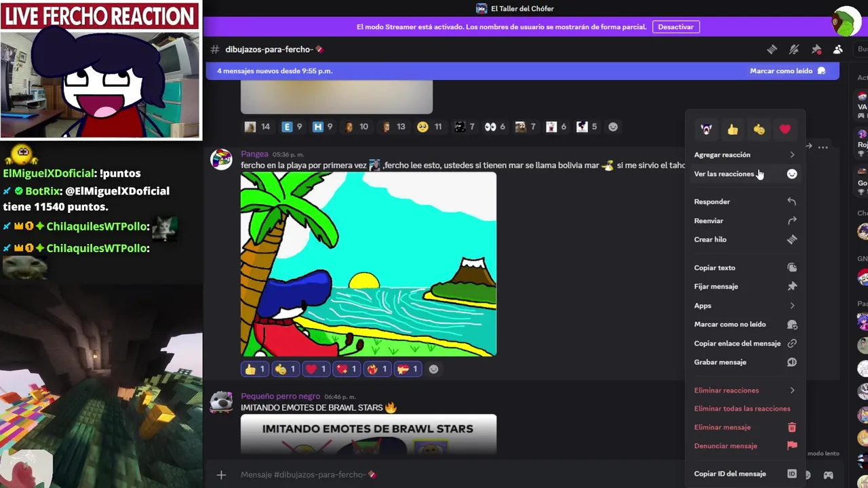Toggle the E reaction with count 9
Screen dimensions: 868x488
(x=292, y=127)
